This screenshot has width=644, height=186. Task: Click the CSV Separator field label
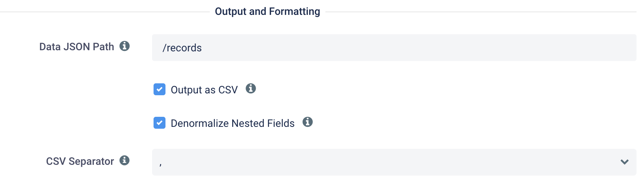80,161
